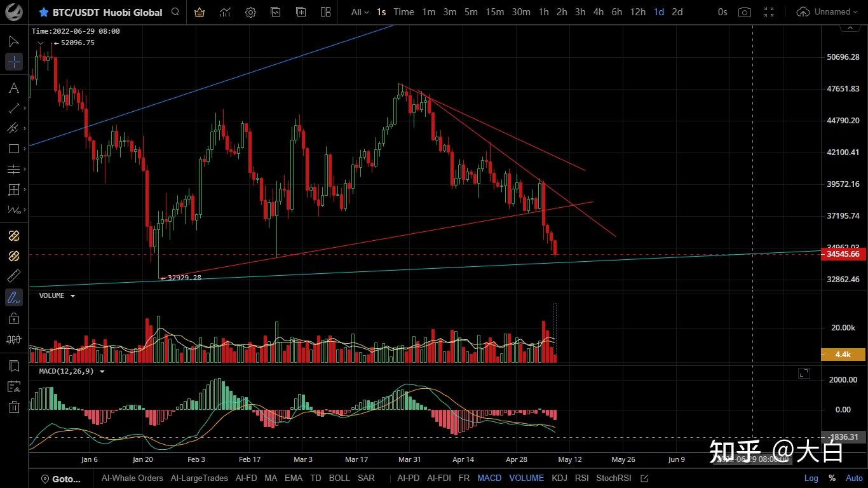Open the bookmark icon in sidebar
Screen dimensions: 868x488
(13, 366)
